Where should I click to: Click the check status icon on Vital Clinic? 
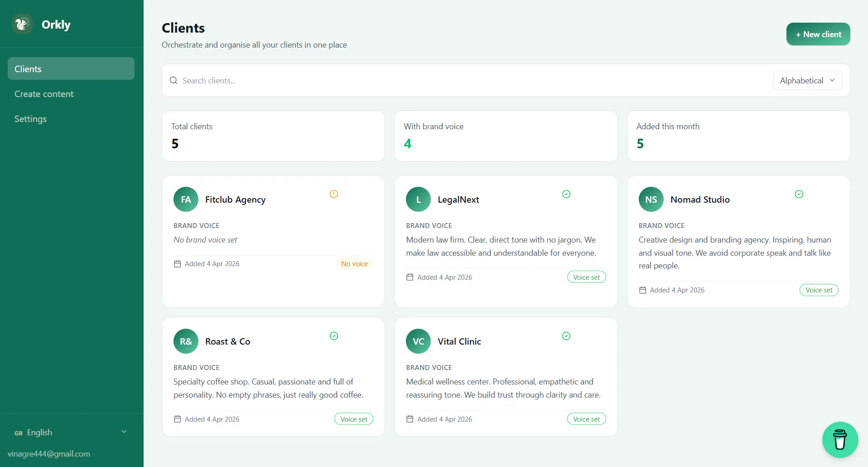tap(566, 336)
